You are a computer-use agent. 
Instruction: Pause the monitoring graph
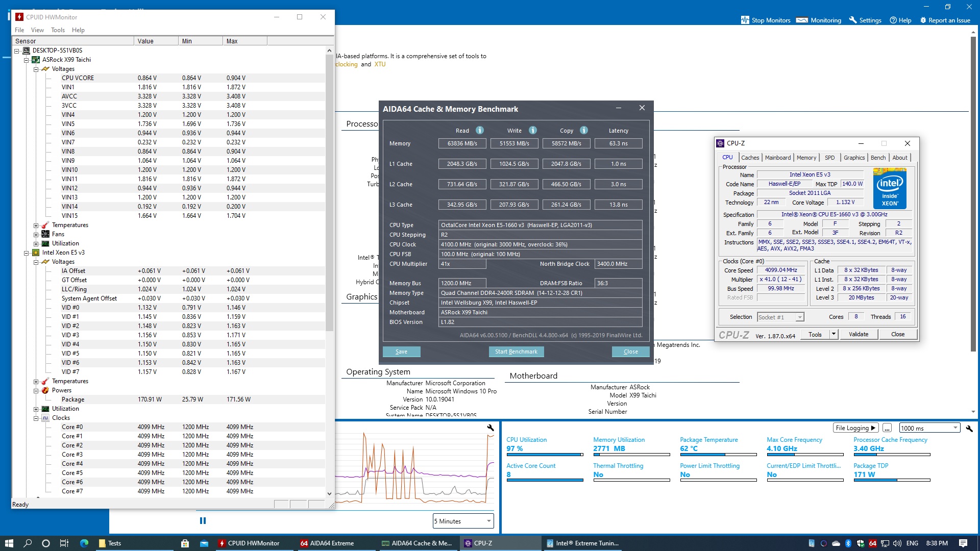pos(203,521)
